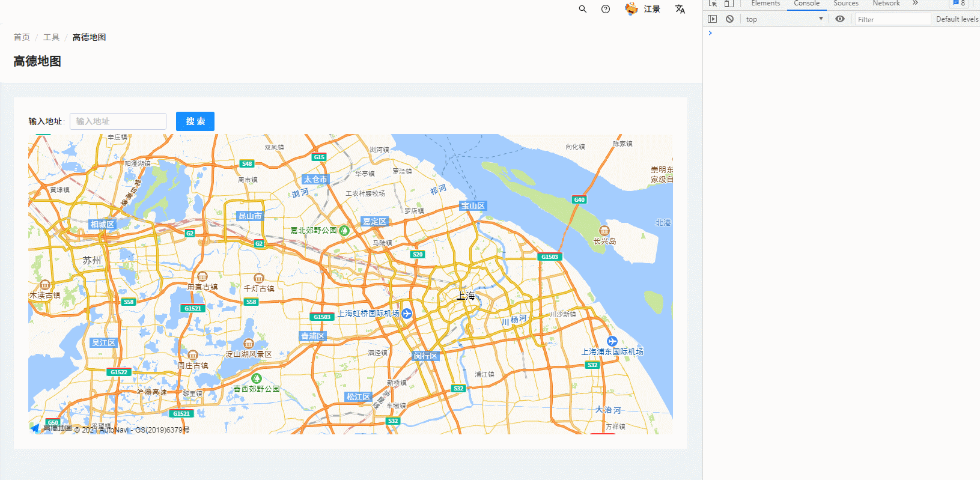Focus the console Filter input
Screen dimensions: 980x480
(x=892, y=19)
